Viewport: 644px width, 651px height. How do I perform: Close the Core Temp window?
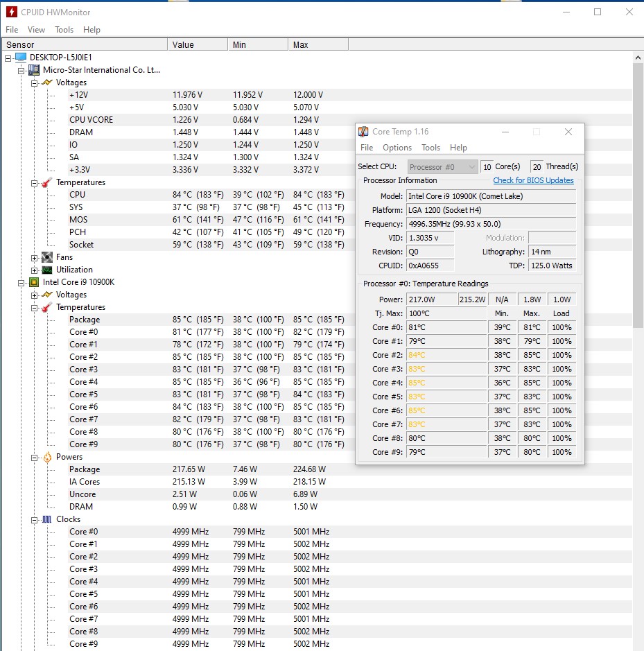tap(568, 132)
